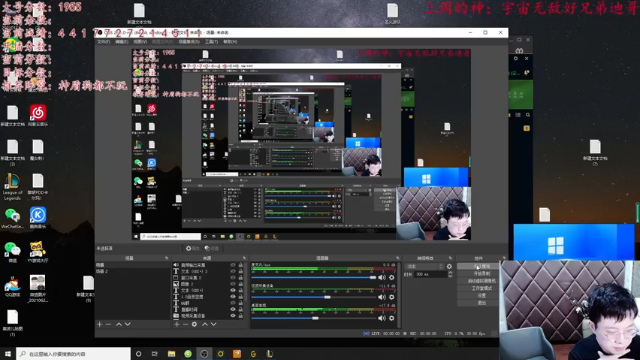The width and height of the screenshot is (640, 360).
Task: Pop out the 混音器 dock panel
Action: [x=398, y=258]
